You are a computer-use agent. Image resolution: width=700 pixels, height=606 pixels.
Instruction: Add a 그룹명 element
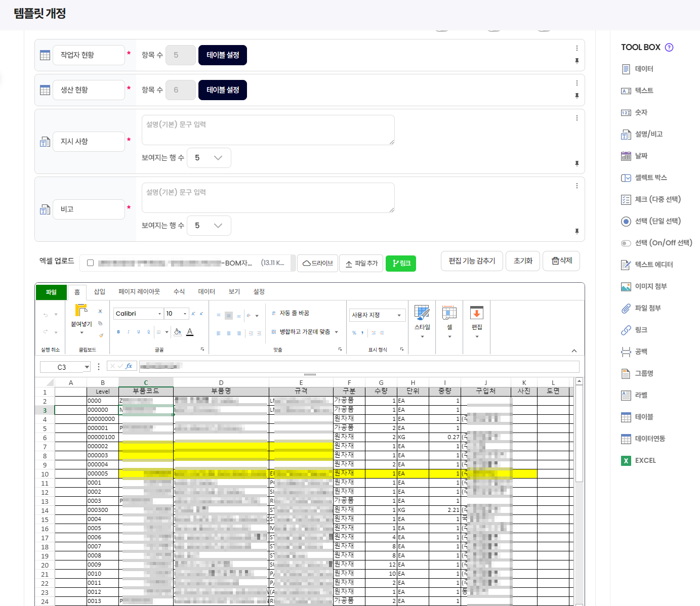(x=637, y=373)
